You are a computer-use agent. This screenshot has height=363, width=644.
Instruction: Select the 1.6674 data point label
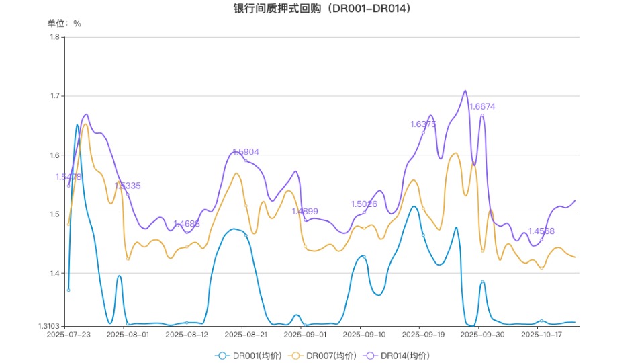482,106
